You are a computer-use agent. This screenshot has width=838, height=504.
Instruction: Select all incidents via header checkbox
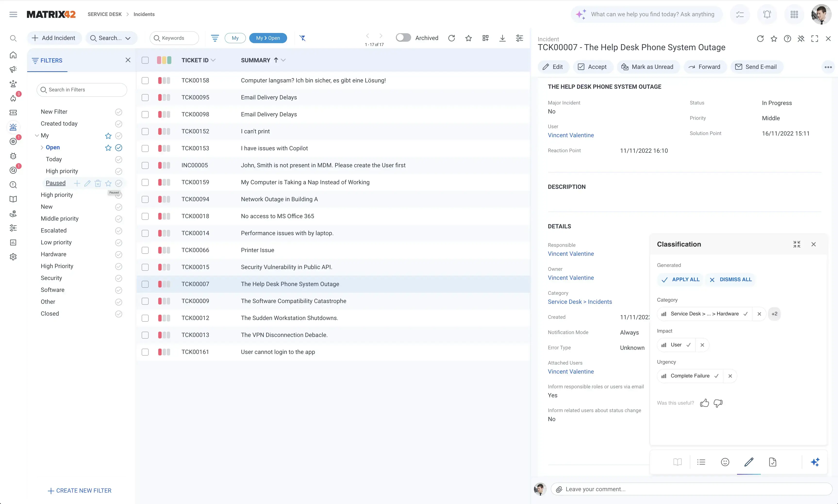[145, 60]
